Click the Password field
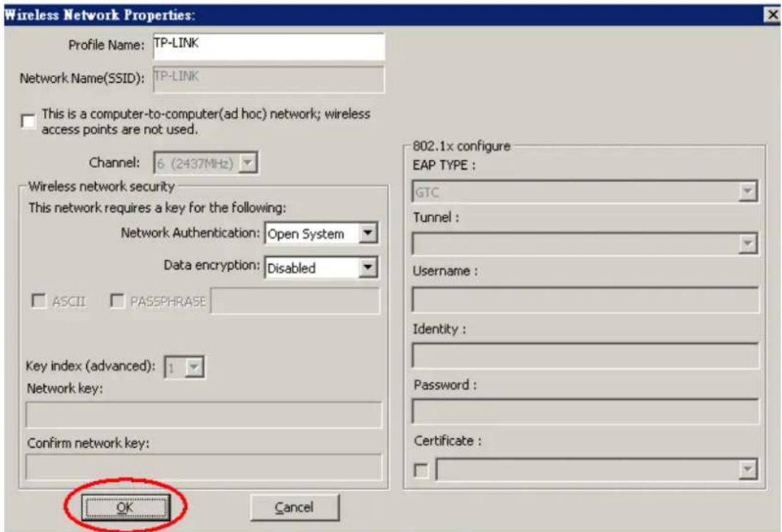The image size is (782, 532). [585, 411]
